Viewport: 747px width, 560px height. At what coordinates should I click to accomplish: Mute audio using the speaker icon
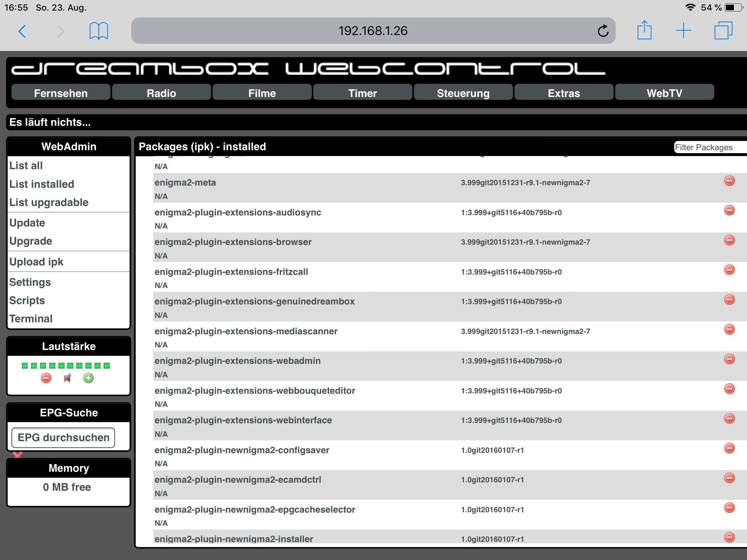67,378
